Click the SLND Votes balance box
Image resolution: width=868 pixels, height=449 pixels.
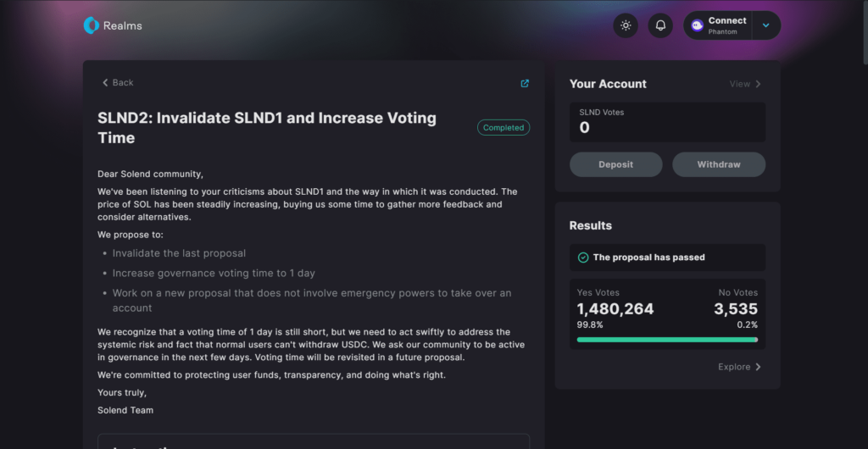(x=668, y=122)
